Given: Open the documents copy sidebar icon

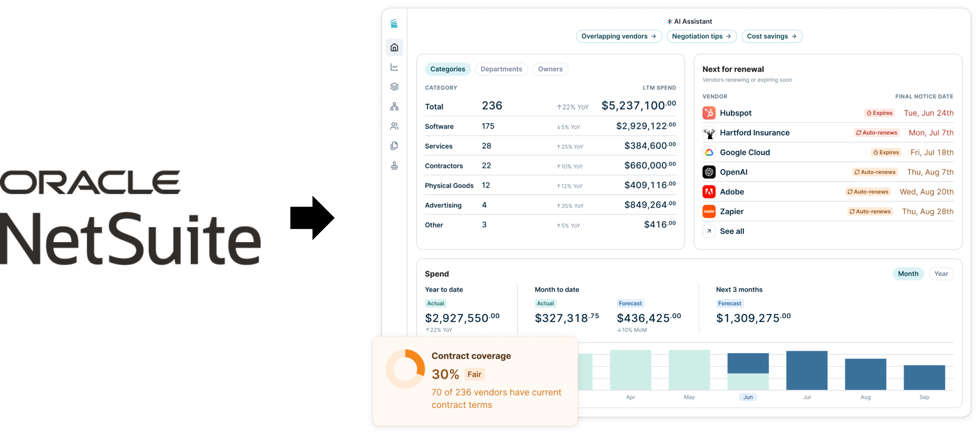Looking at the screenshot, I should point(394,146).
